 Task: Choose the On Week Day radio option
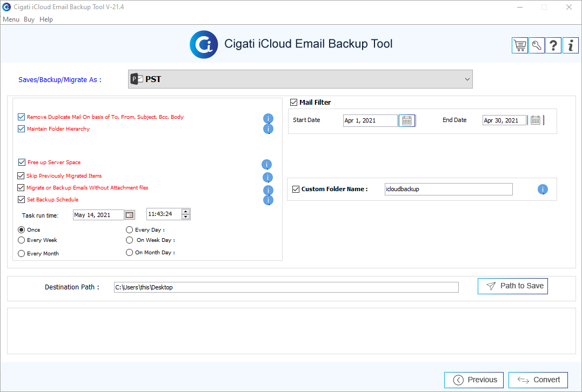point(129,240)
